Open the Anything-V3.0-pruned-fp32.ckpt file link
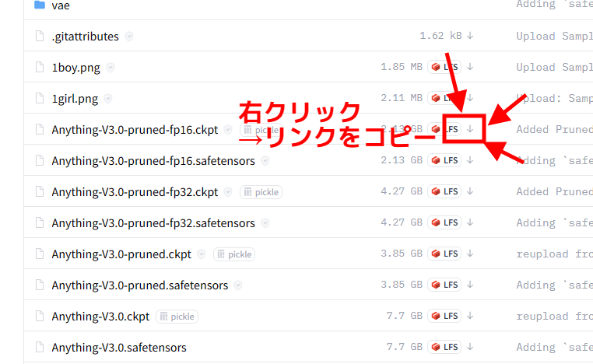 point(135,192)
